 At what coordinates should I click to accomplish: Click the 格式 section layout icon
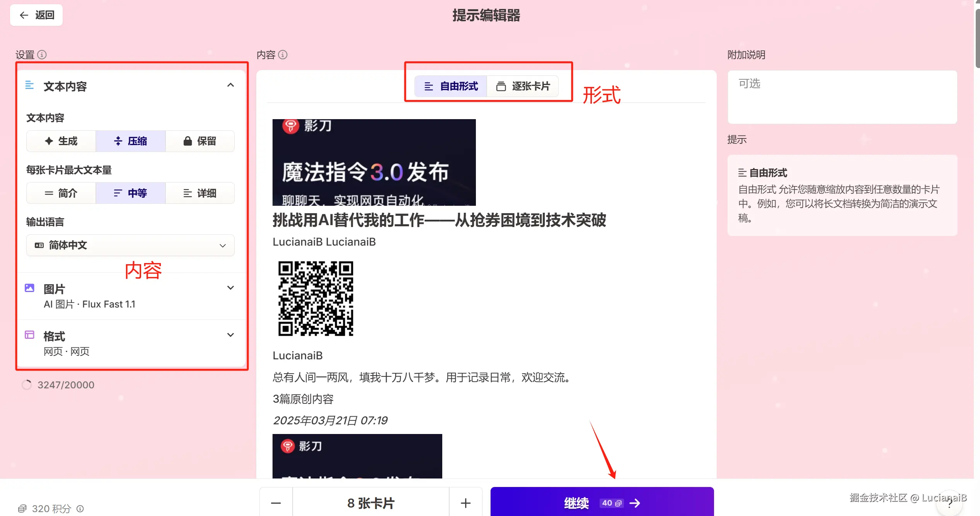(29, 335)
